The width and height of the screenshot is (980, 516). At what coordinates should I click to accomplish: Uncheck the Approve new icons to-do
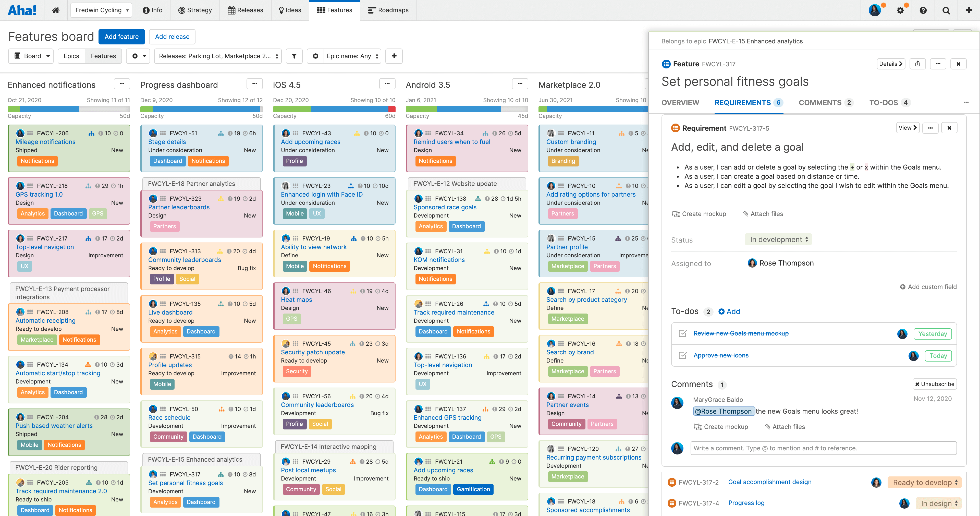(x=683, y=355)
